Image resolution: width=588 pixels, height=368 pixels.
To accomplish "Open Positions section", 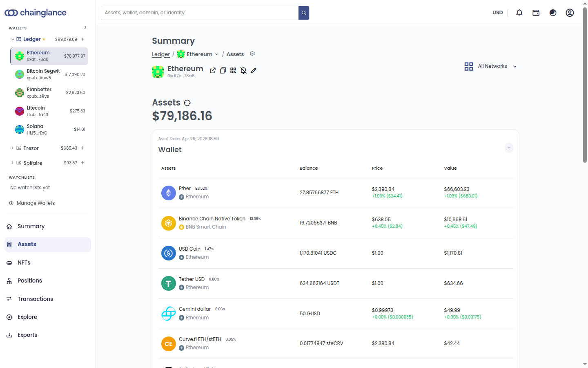I will tap(48, 280).
